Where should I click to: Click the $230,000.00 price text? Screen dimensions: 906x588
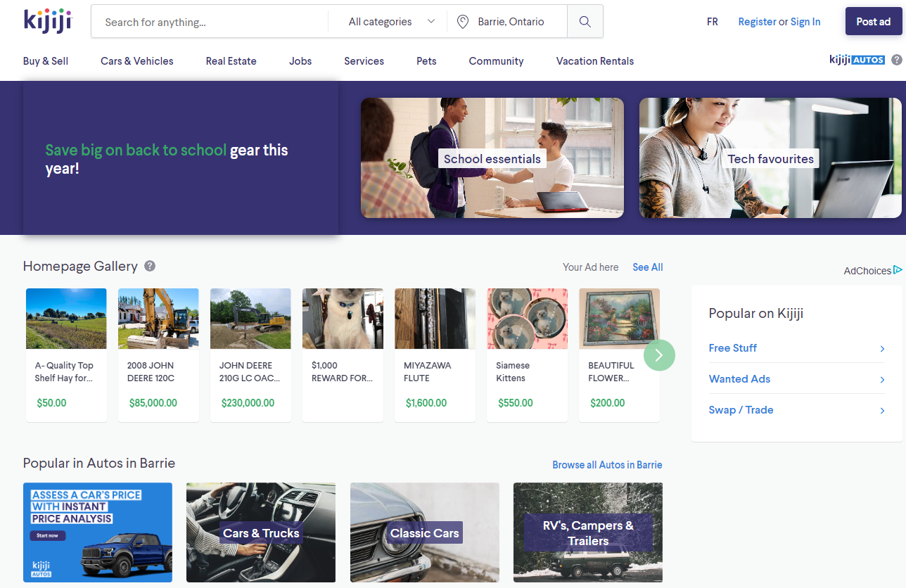point(248,403)
